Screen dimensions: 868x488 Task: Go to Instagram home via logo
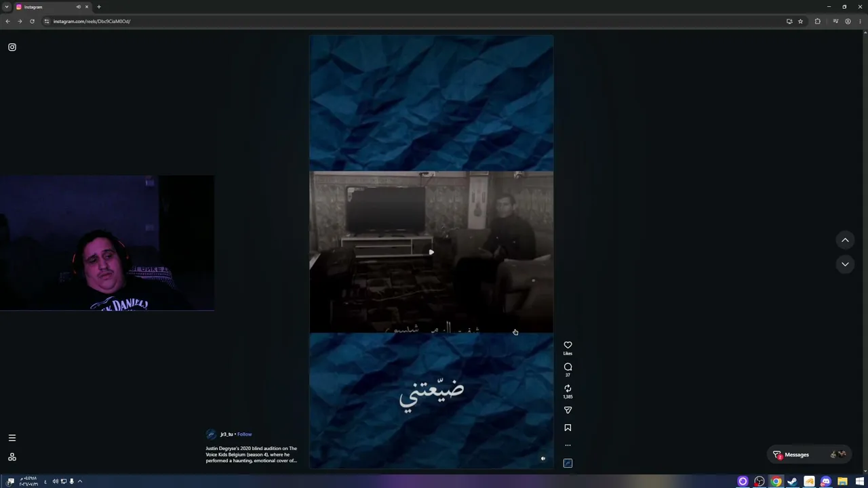coord(12,47)
